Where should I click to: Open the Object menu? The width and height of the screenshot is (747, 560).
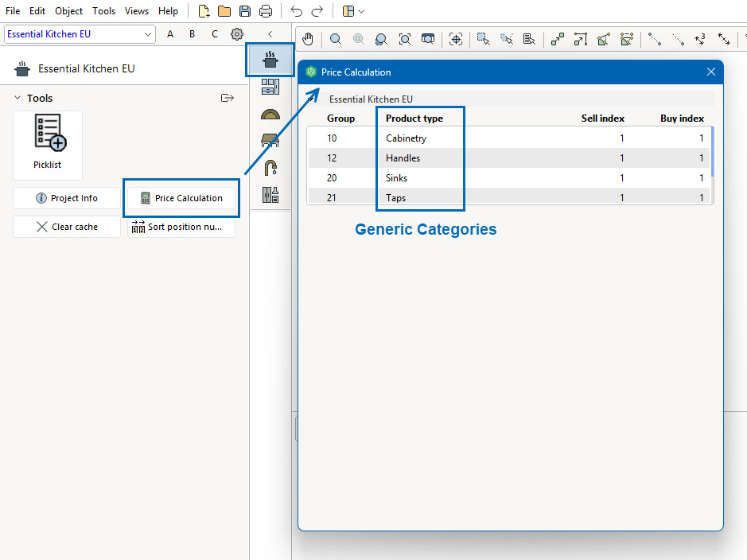click(68, 11)
